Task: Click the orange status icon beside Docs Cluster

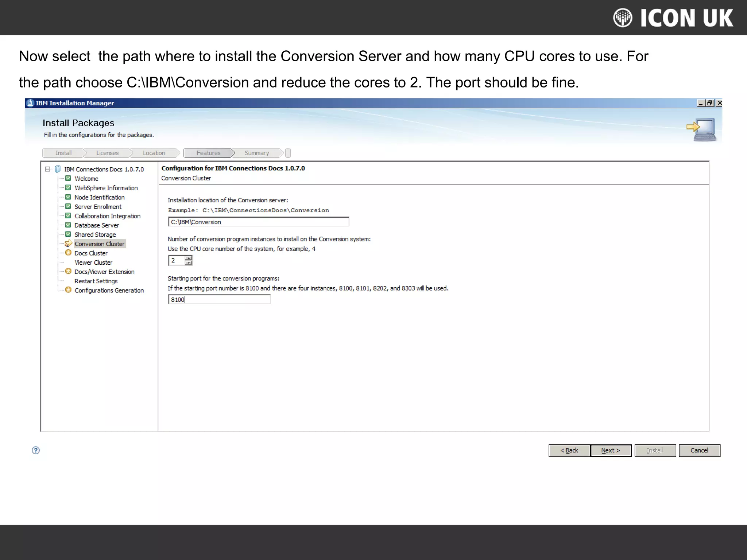Action: click(68, 253)
